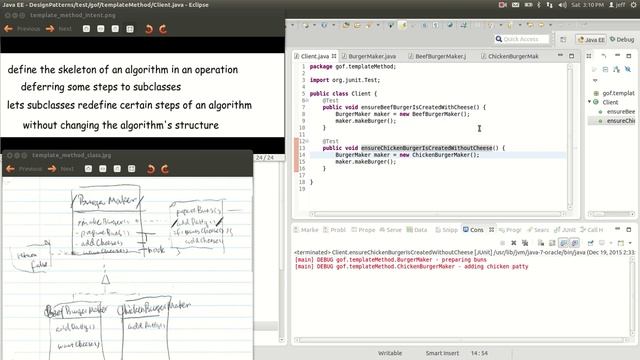Toggle show console on standard error change
Viewport: 640px width, 360px height.
[x=575, y=243]
